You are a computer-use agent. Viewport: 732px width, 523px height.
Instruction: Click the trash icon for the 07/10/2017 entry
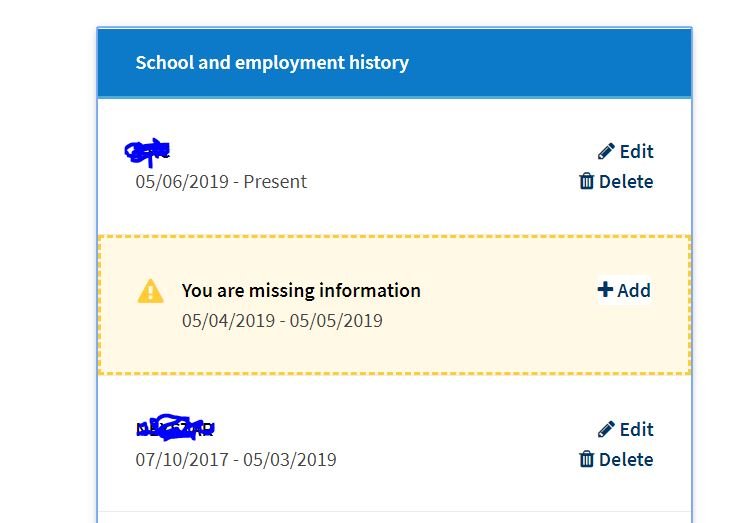(586, 459)
